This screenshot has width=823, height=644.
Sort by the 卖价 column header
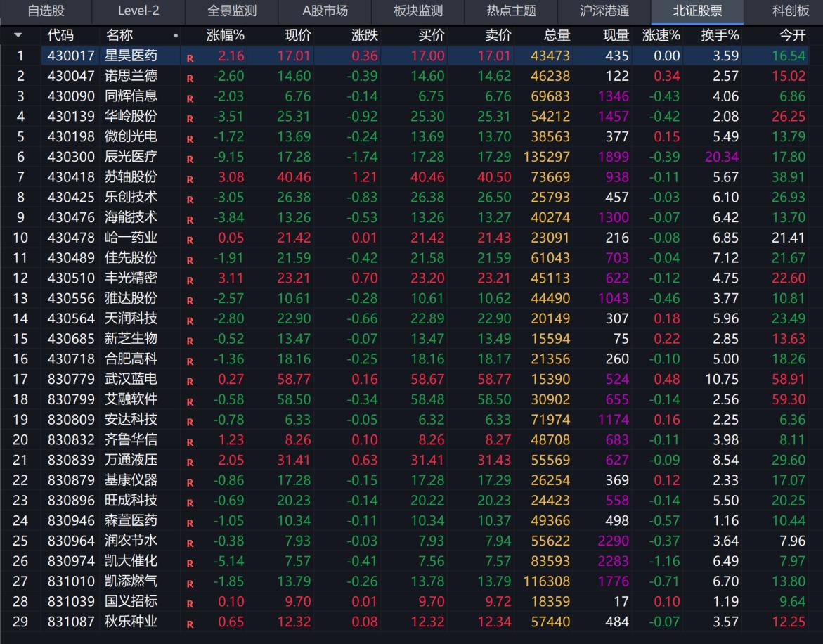(x=498, y=36)
